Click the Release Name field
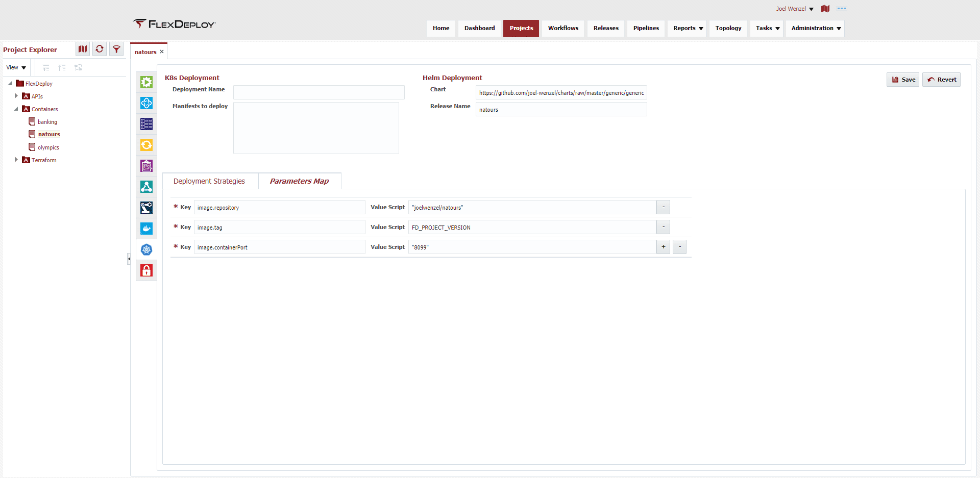 [x=561, y=109]
